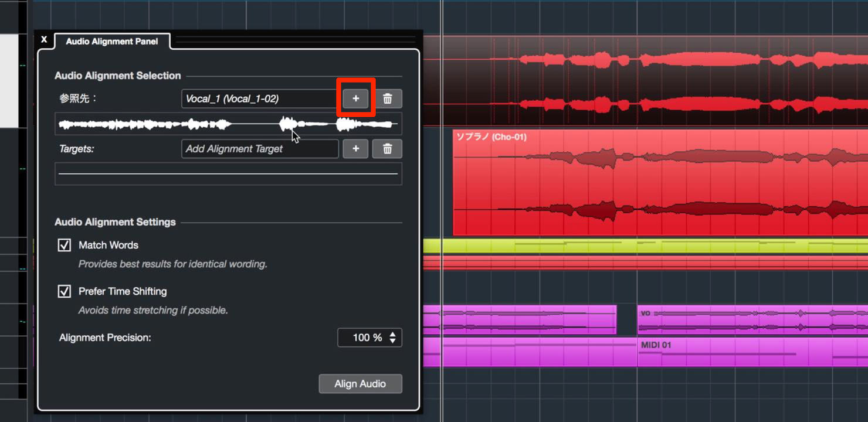Viewport: 868px width, 422px height.
Task: Select the Audio Alignment Panel tab
Action: coord(112,42)
